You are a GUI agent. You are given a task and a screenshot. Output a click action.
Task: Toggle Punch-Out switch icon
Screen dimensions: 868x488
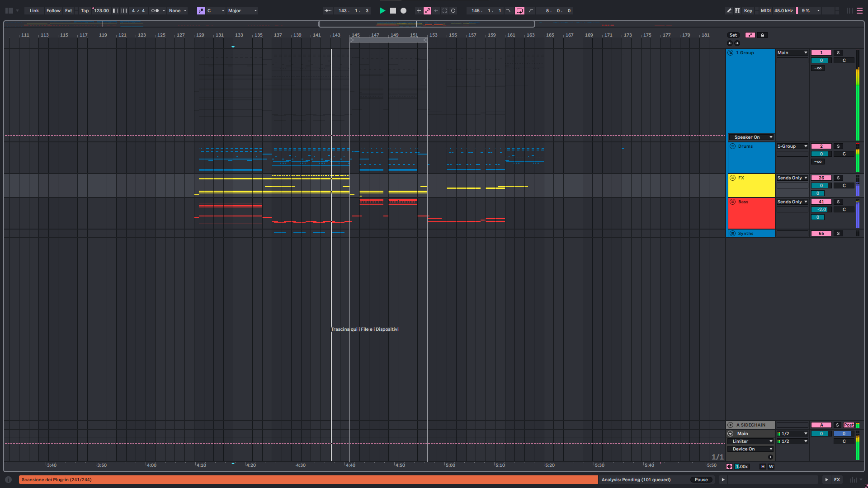[x=530, y=10]
